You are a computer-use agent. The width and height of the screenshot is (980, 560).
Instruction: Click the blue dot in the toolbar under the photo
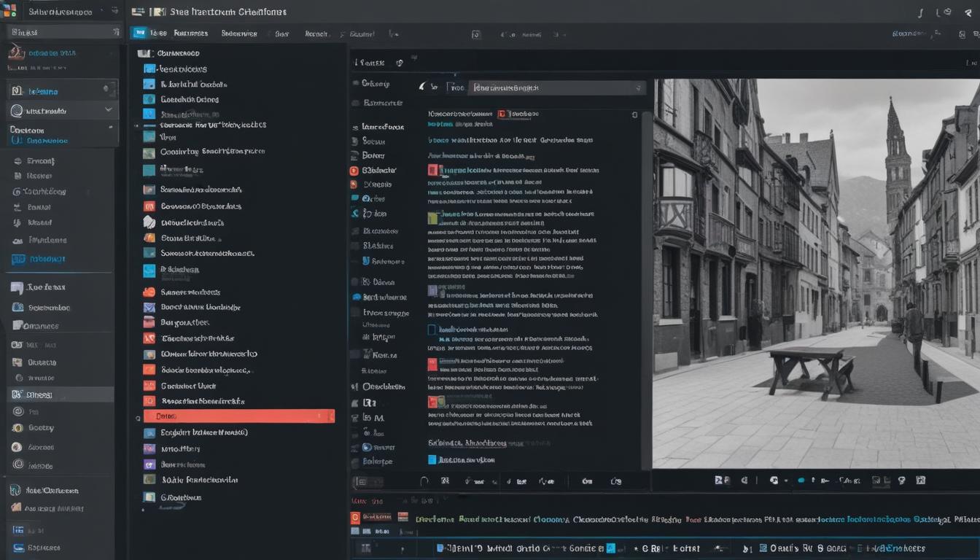[801, 481]
